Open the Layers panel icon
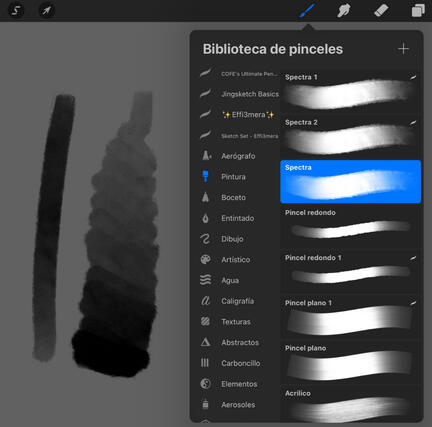Viewport: 432px width, 427px height. (418, 10)
